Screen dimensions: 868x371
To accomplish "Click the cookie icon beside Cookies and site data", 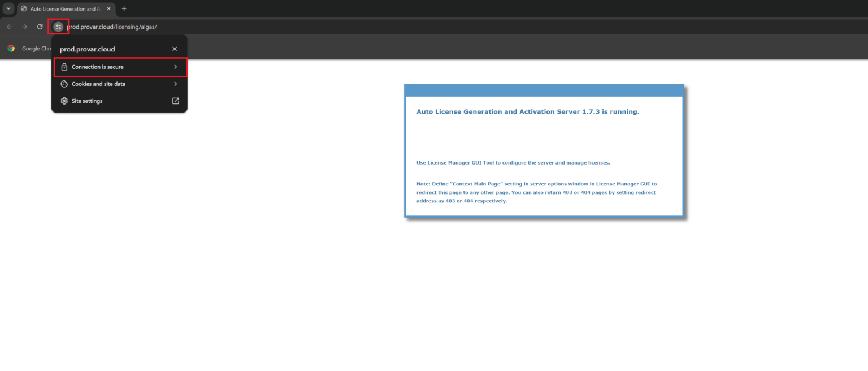I will [64, 84].
